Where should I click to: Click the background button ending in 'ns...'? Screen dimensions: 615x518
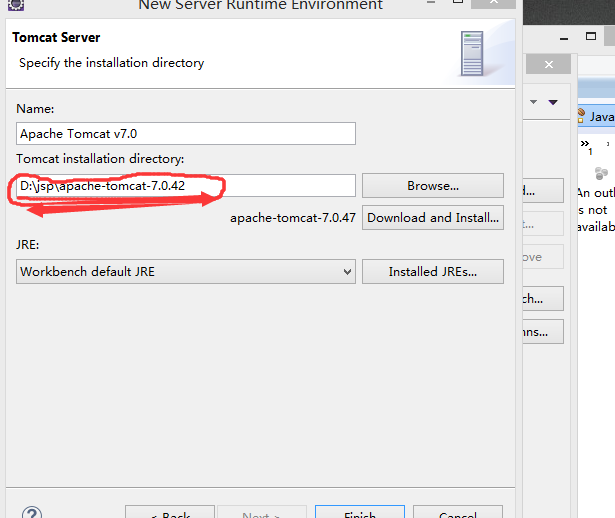tap(543, 331)
